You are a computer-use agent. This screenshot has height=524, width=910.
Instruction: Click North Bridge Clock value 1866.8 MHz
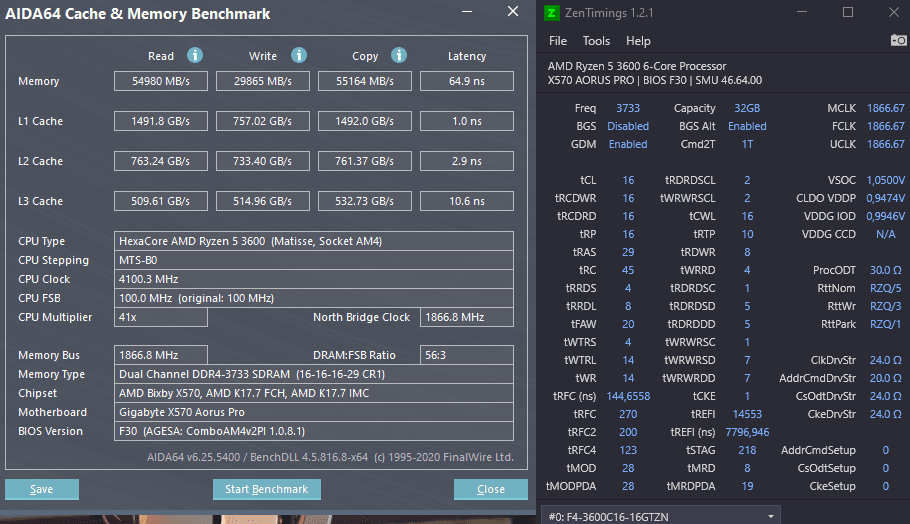[467, 317]
